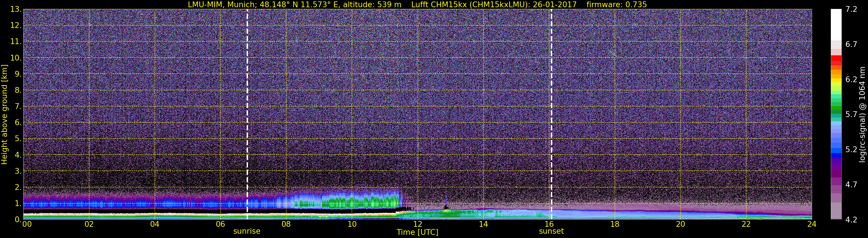Click the time axis tick '16'
This screenshot has height=238, width=868.
(x=549, y=224)
